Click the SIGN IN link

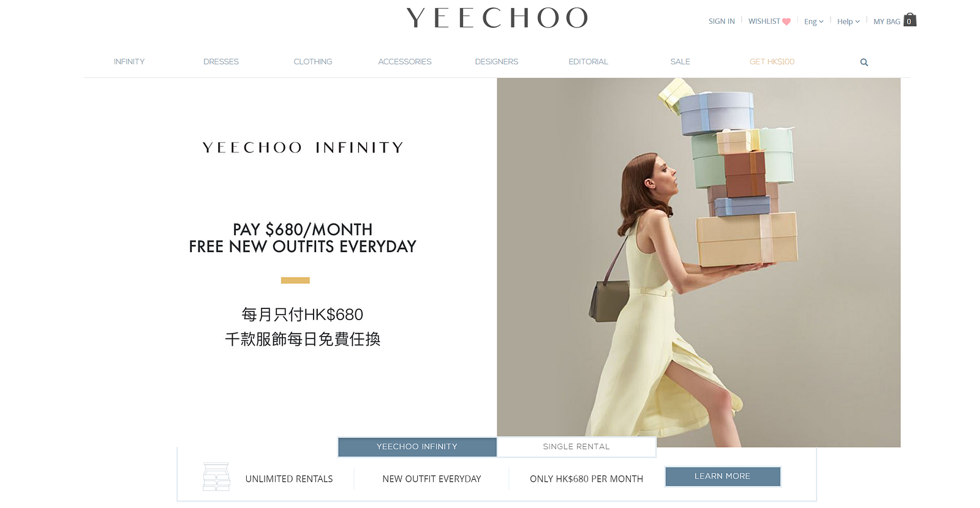pyautogui.click(x=722, y=21)
